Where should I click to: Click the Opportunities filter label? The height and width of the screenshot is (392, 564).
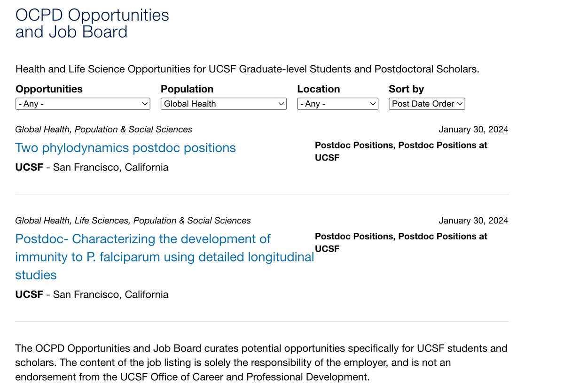pos(49,89)
